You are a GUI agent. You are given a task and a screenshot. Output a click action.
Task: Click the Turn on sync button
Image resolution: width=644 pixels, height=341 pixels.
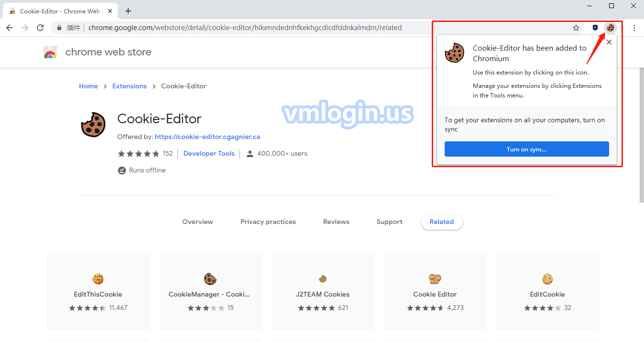[x=526, y=149]
